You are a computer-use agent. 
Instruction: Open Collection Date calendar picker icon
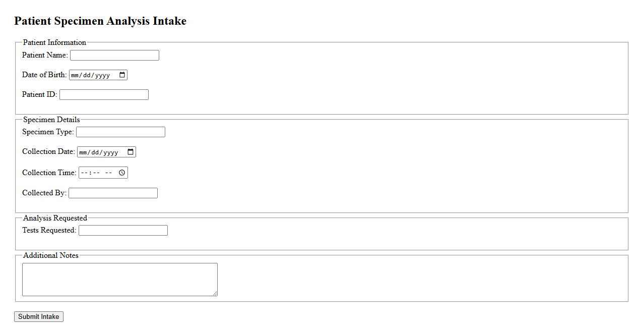[x=131, y=152]
